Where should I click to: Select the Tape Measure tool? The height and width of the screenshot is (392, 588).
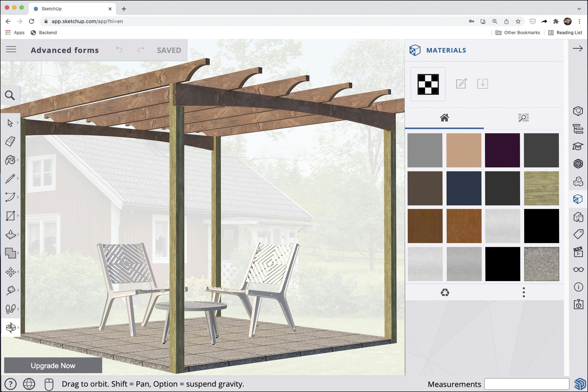click(x=10, y=290)
